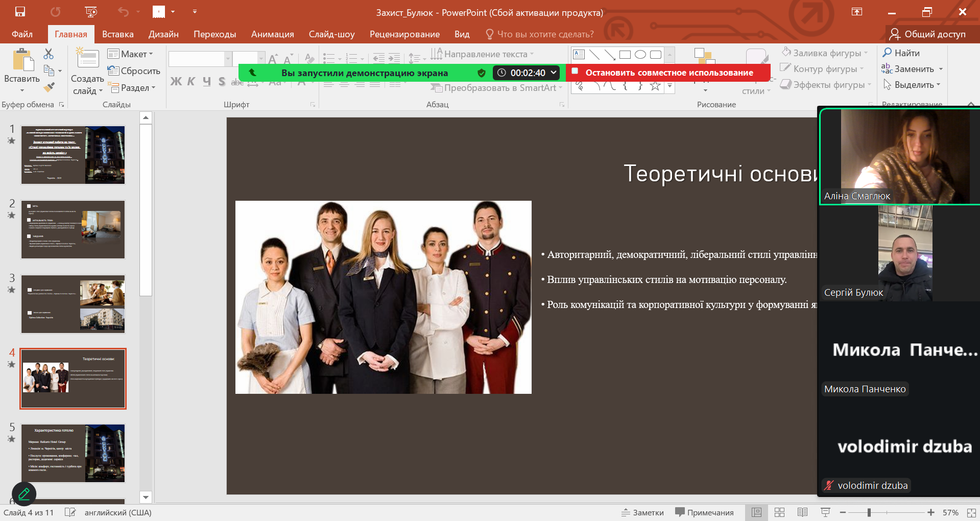The width and height of the screenshot is (980, 521).
Task: Switch to the Анимация tab
Action: (272, 34)
